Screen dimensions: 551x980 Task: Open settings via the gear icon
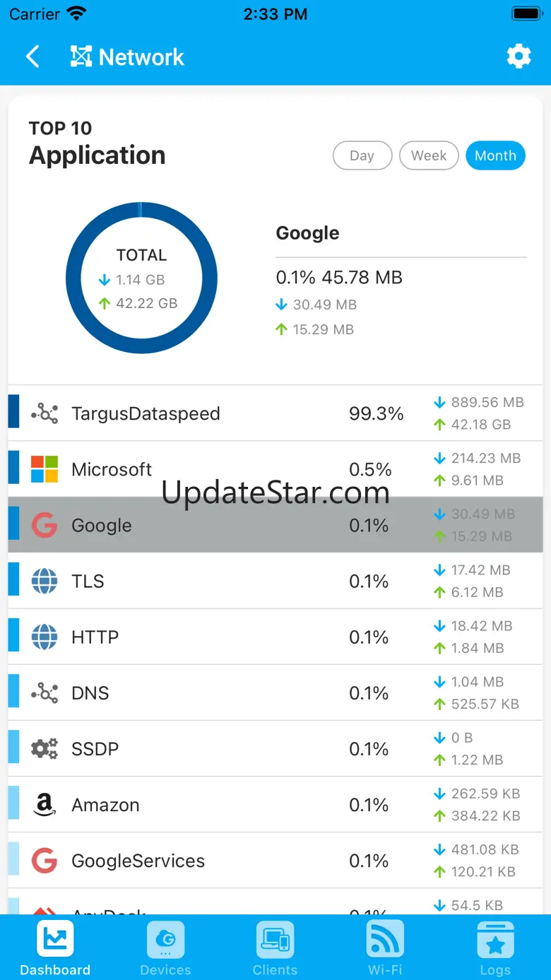click(x=519, y=57)
